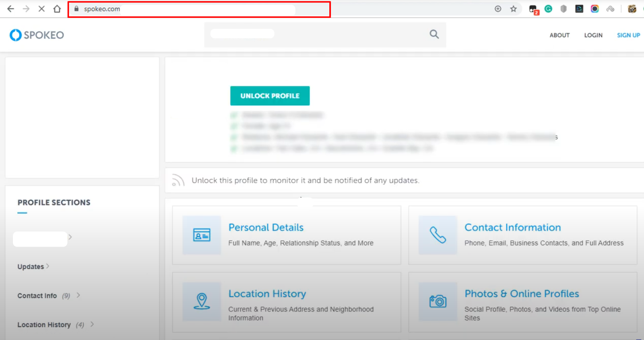
Task: Click 'Current & Previous Address' description
Action: point(301,313)
